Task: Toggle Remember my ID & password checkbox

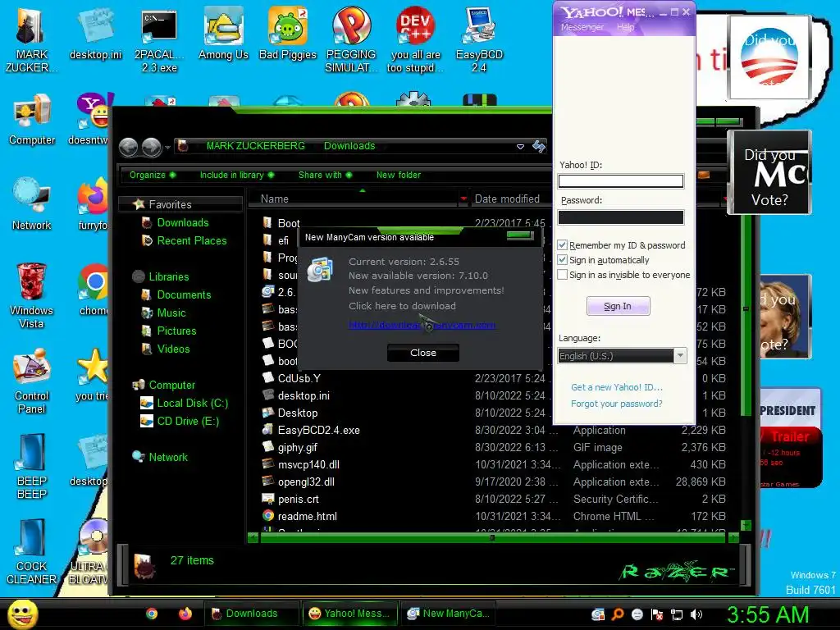Action: 562,244
